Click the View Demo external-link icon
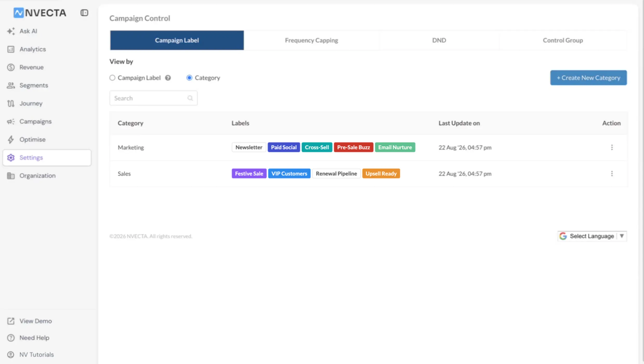The width and height of the screenshot is (644, 364). [x=11, y=321]
